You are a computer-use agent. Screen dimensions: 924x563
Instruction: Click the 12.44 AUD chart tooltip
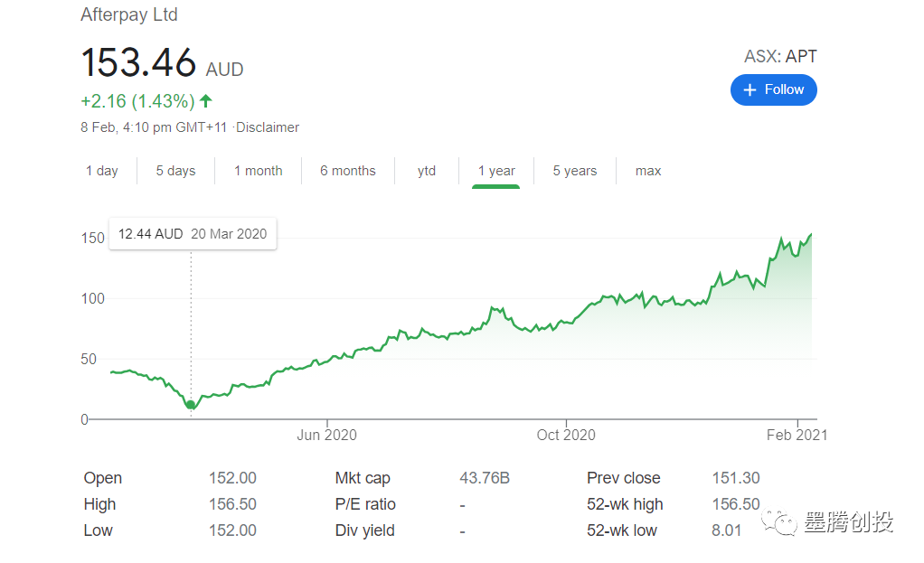pos(193,234)
